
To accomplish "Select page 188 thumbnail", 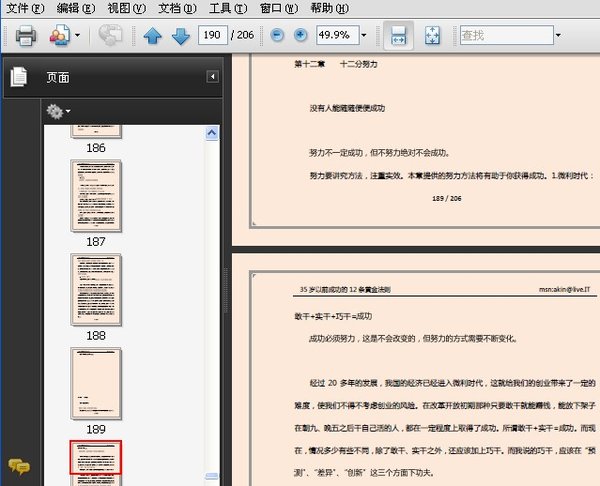I will point(96,290).
